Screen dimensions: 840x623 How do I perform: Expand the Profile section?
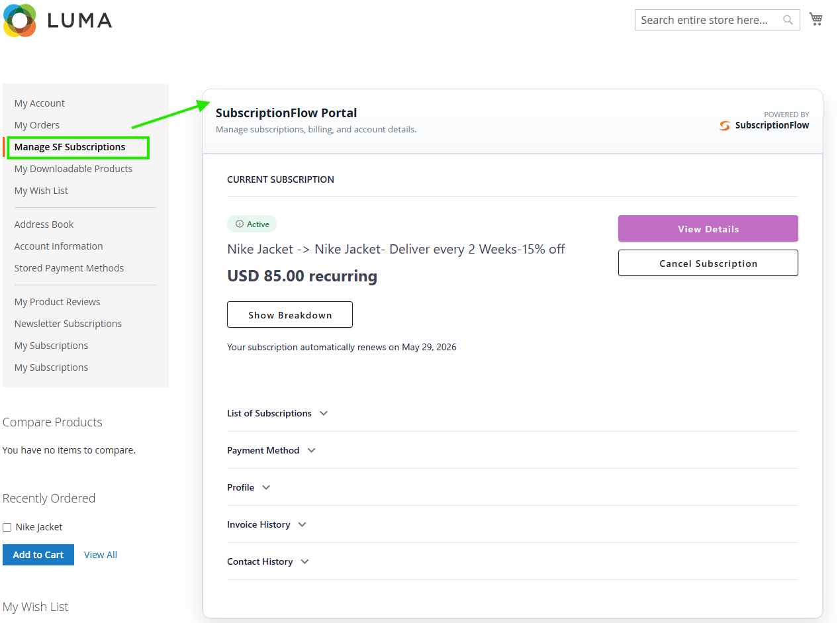(249, 487)
